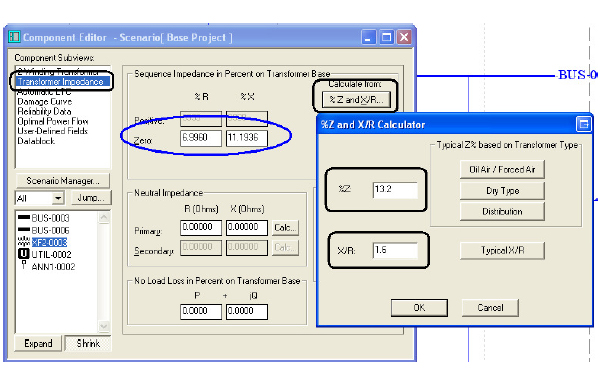The height and width of the screenshot is (368, 603).
Task: Click the Secondary neutral X (Ohms) field
Action: pyautogui.click(x=247, y=248)
